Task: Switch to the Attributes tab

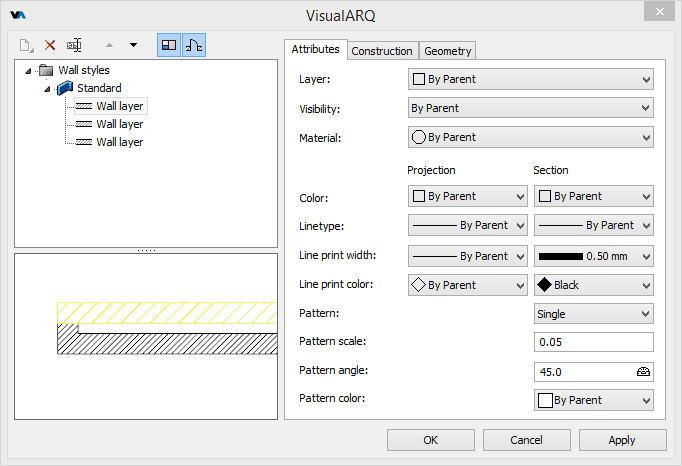Action: pos(315,49)
